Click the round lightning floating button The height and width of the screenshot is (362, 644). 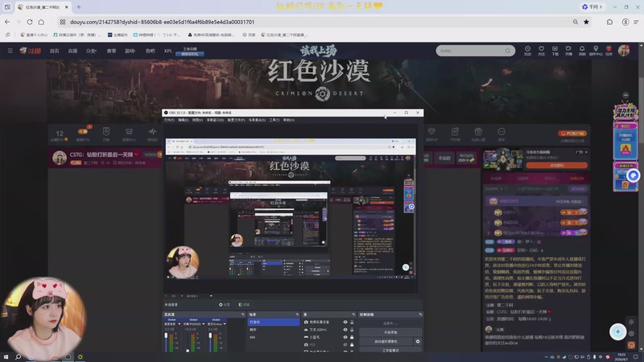617,331
